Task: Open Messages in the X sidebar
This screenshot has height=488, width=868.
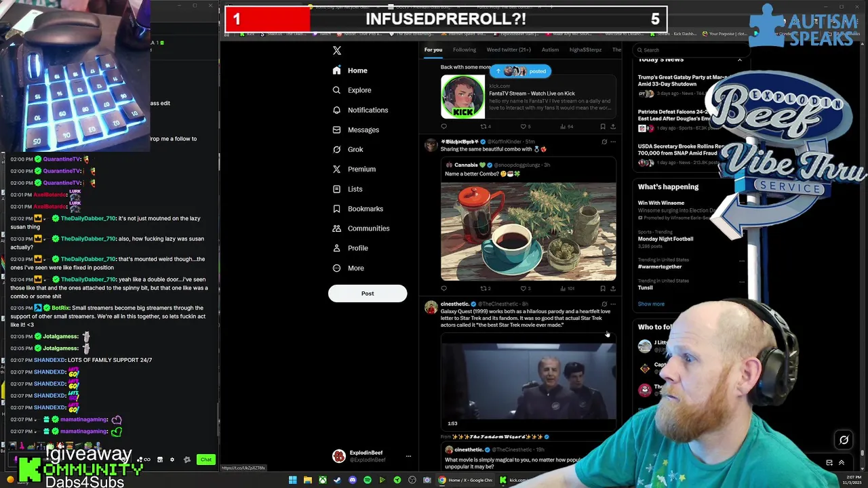Action: (355, 129)
